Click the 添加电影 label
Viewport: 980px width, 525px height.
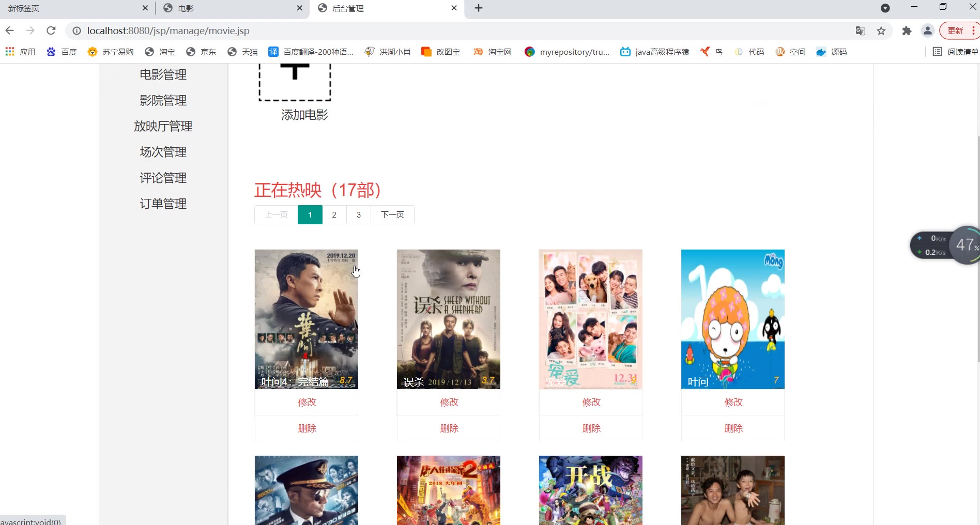click(x=304, y=115)
